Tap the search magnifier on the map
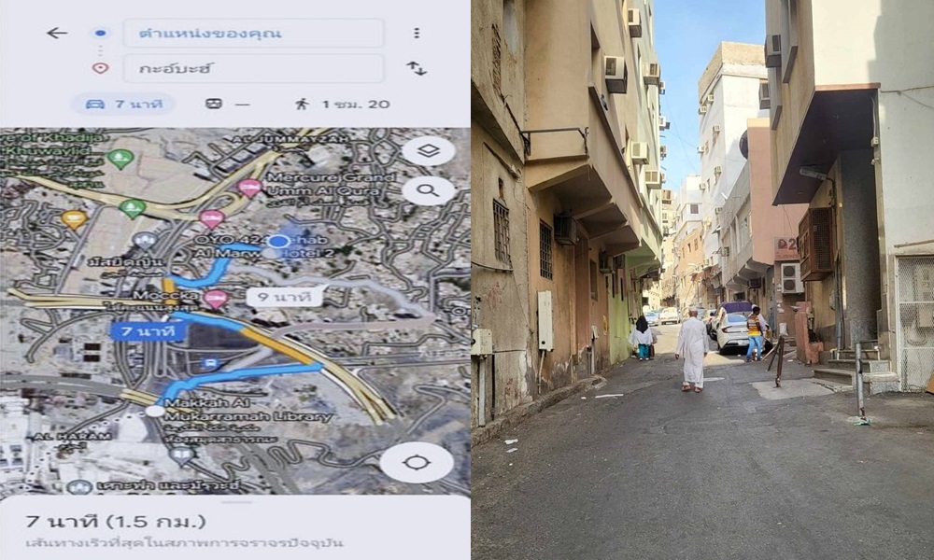Viewport: 934px width, 560px height. click(429, 191)
